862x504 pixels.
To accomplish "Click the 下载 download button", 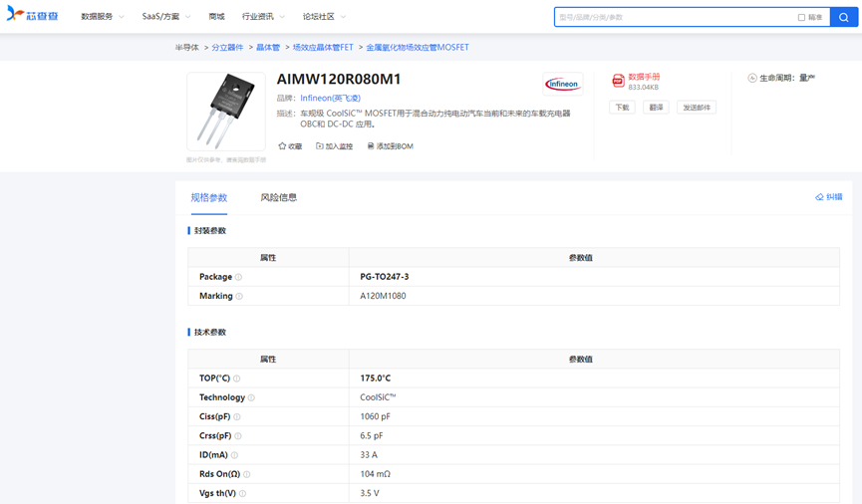I will (622, 108).
